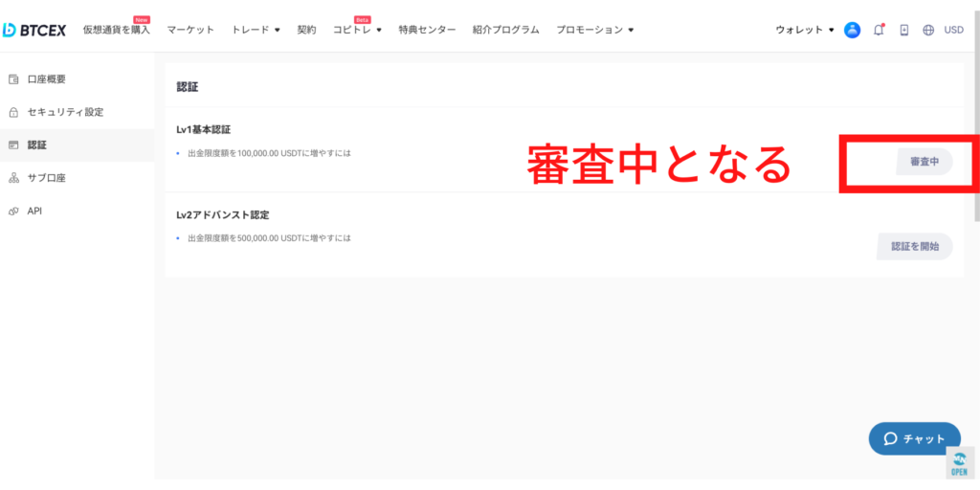Select 口座概要 in the sidebar
This screenshot has width=980, height=490.
(78, 79)
